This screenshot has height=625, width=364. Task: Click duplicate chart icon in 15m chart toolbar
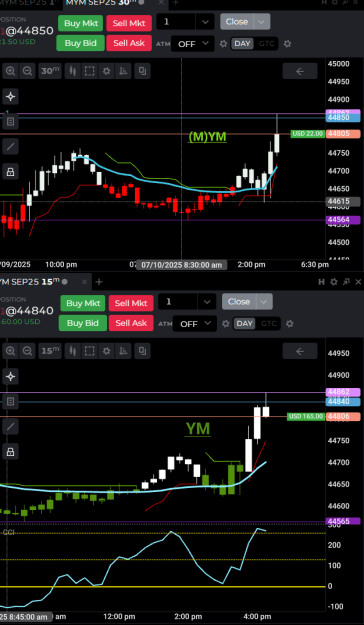(x=142, y=351)
